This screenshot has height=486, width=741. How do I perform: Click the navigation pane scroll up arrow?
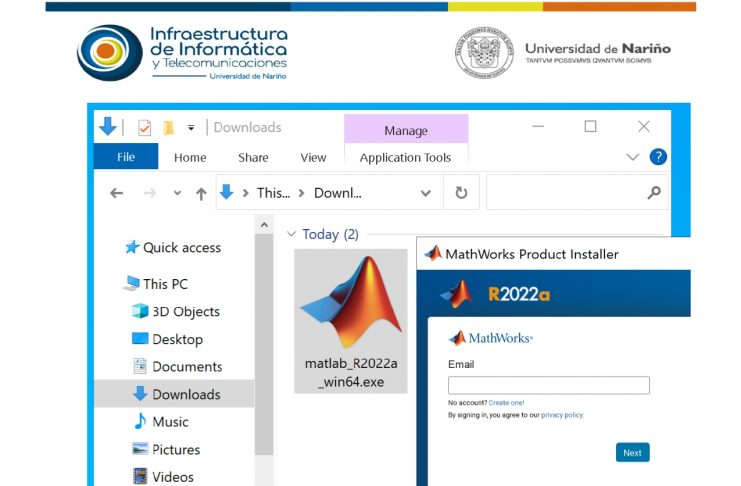(x=264, y=225)
